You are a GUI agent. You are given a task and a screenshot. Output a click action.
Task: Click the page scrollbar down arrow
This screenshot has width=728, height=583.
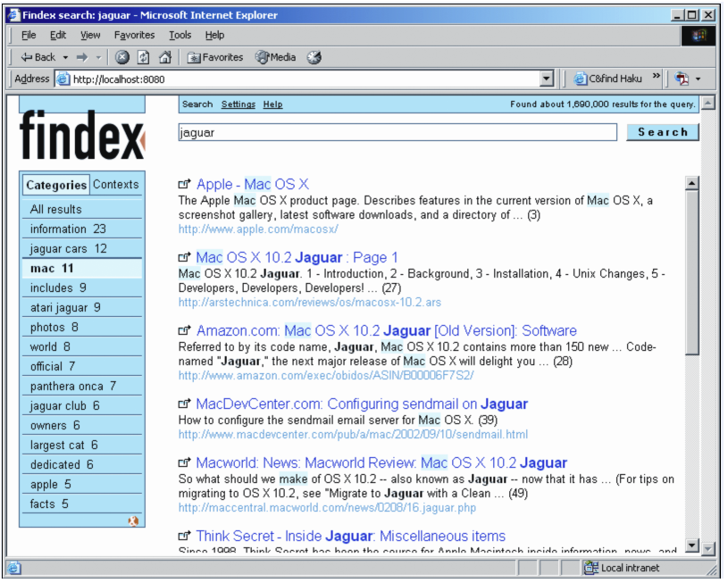point(708,548)
